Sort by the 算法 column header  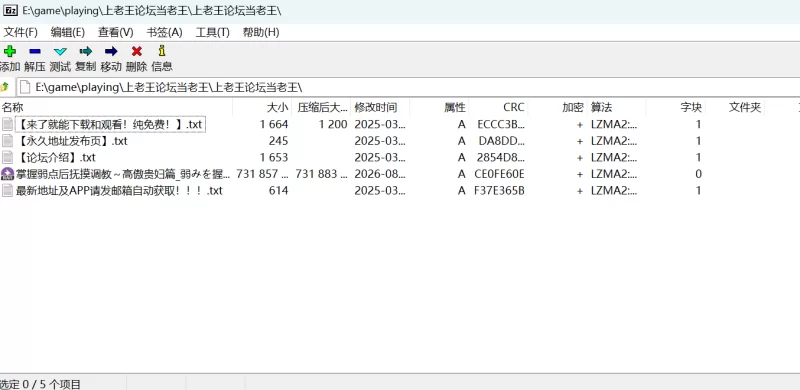tap(617, 107)
